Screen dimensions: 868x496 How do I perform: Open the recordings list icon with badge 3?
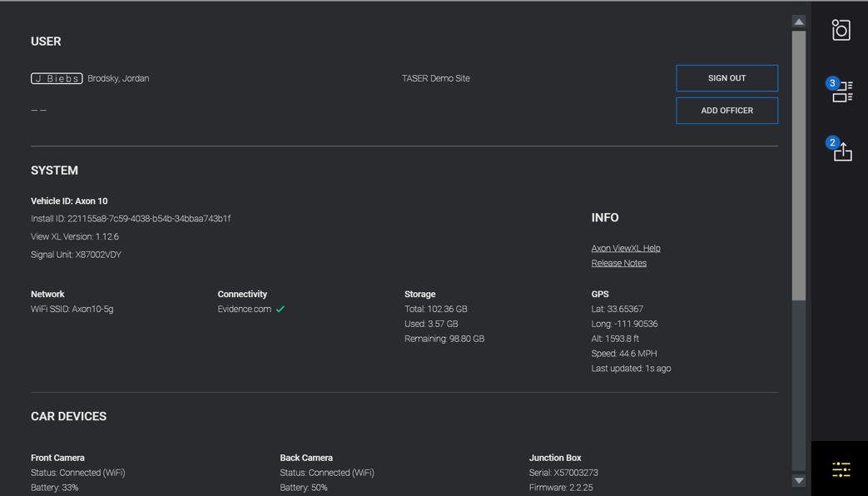(x=841, y=92)
